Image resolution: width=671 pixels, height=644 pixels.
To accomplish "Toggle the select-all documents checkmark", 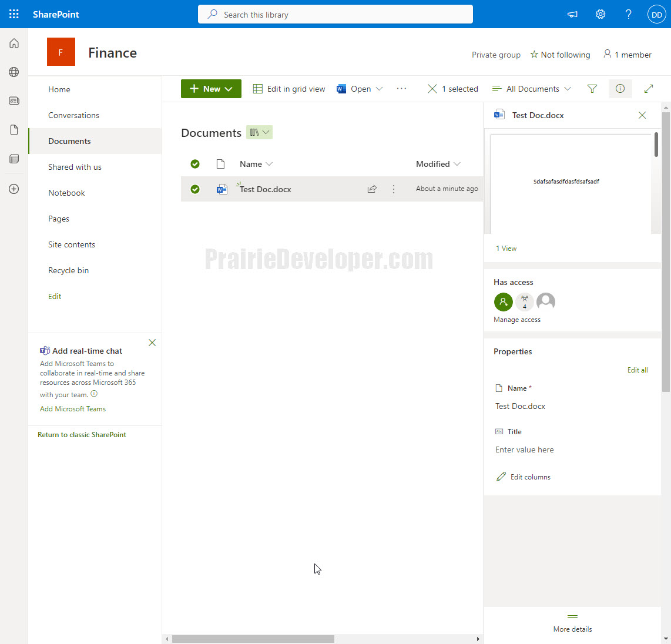I will (194, 164).
